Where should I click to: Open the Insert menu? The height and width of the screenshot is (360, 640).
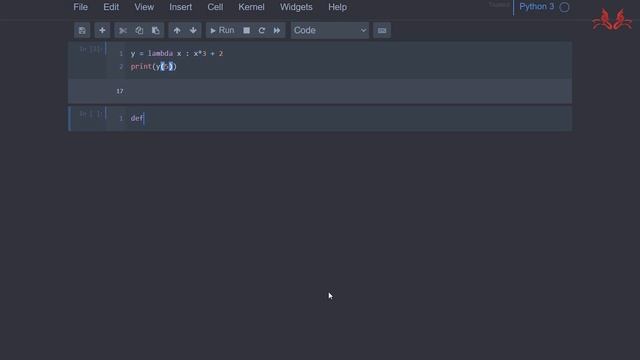[x=180, y=7]
